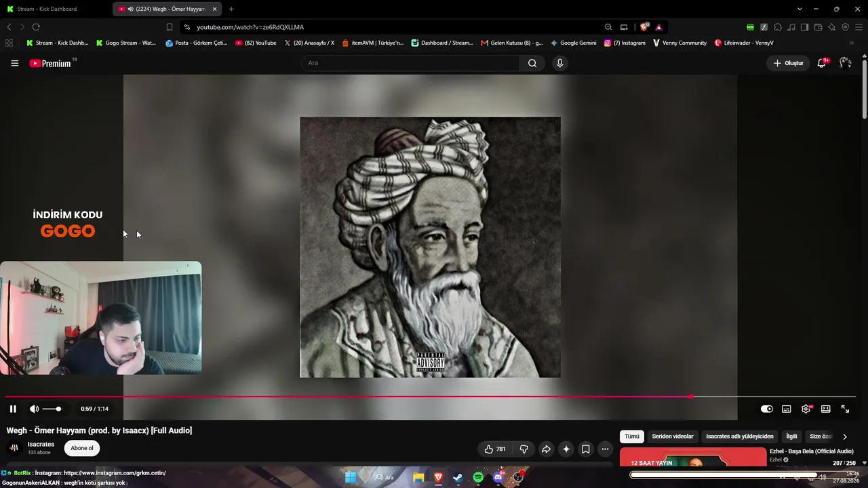Switch to theater mode

[x=826, y=409]
